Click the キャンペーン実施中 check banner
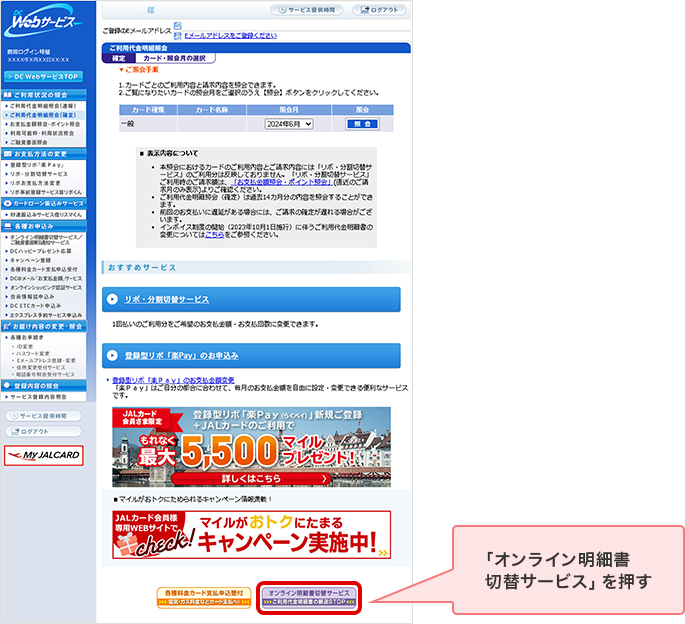Viewport: 685px width, 624px height. [251, 535]
